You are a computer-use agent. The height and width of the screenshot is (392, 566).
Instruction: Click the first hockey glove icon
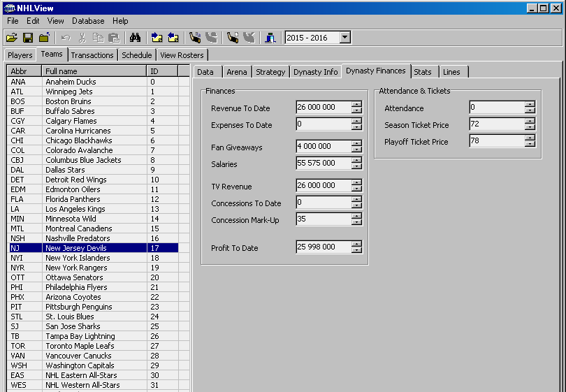[195, 38]
